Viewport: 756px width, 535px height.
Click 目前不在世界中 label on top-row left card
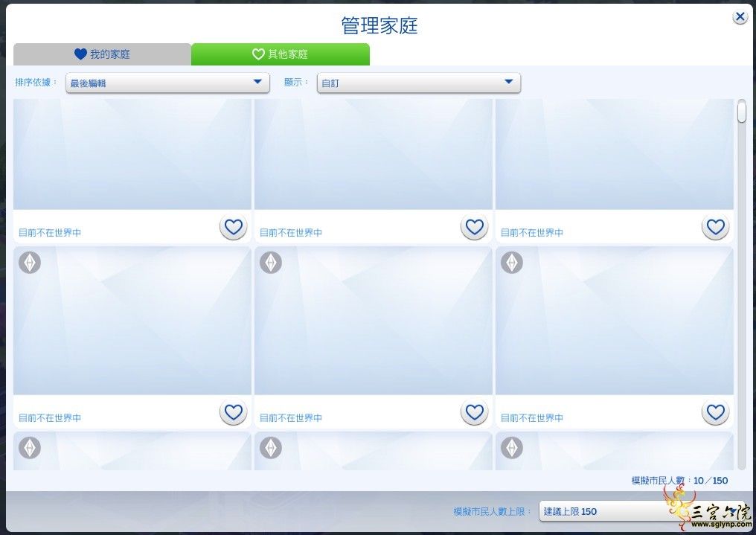click(x=50, y=233)
